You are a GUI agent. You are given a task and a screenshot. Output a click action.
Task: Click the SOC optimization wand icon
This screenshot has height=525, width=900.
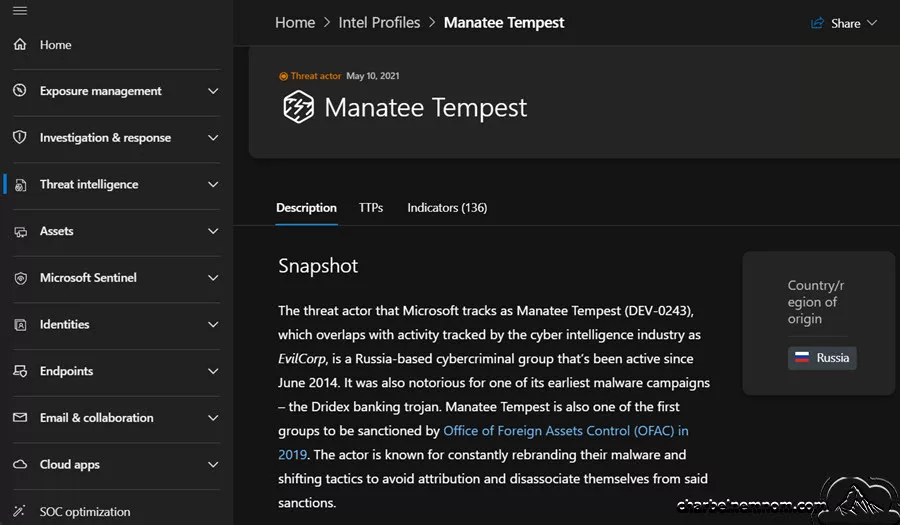coord(20,511)
